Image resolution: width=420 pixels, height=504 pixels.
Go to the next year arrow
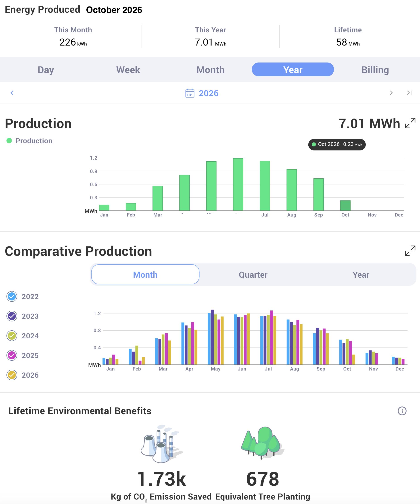(391, 93)
